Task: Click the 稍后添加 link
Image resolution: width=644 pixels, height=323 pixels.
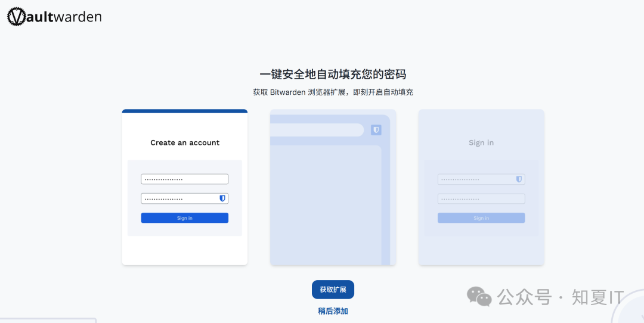Action: coord(333,311)
